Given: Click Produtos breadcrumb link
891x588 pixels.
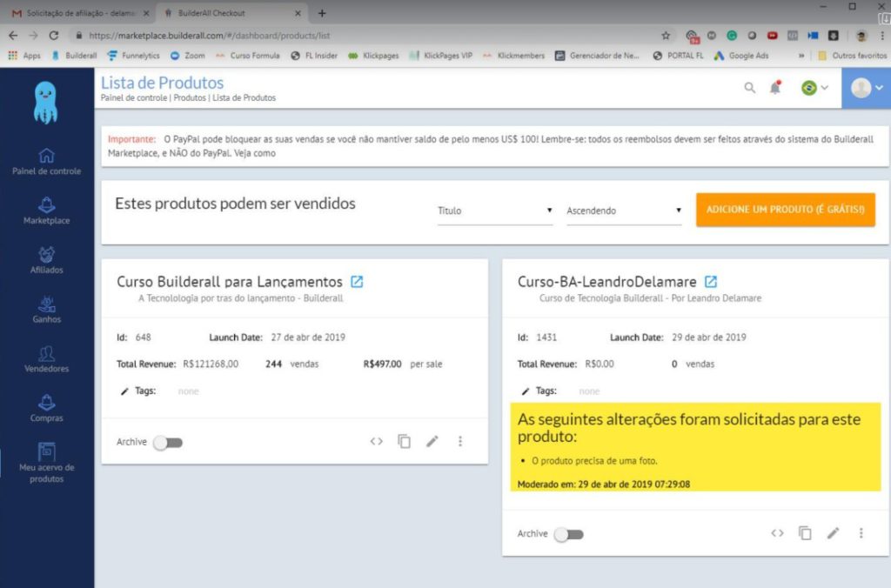Looking at the screenshot, I should pyautogui.click(x=190, y=97).
